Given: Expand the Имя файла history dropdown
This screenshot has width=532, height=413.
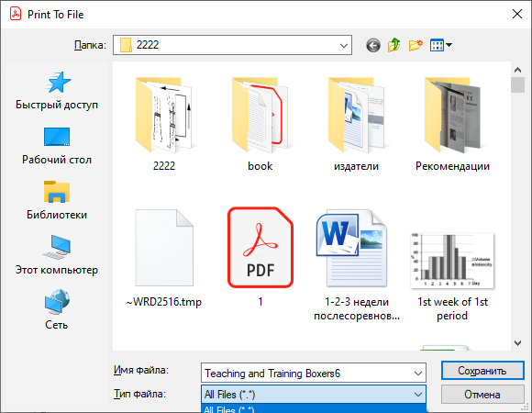Looking at the screenshot, I should 418,374.
